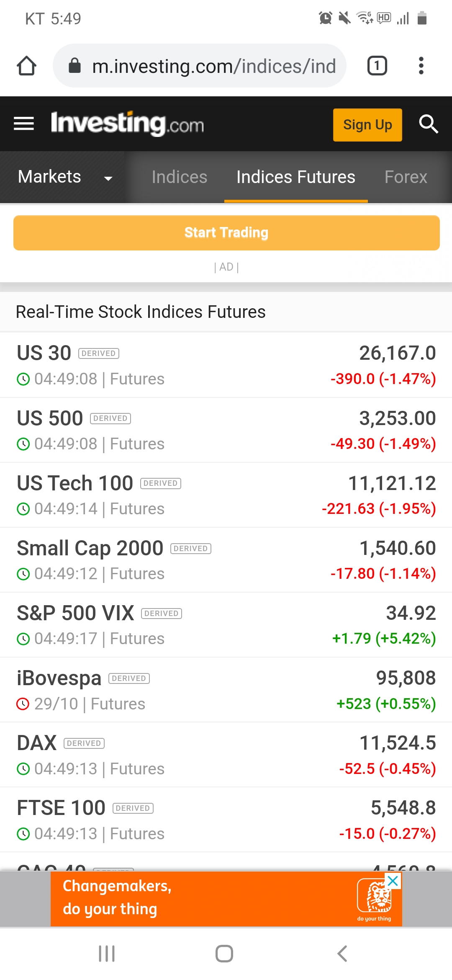Tap the Android home button
This screenshot has height=980, width=452.
coord(224,954)
